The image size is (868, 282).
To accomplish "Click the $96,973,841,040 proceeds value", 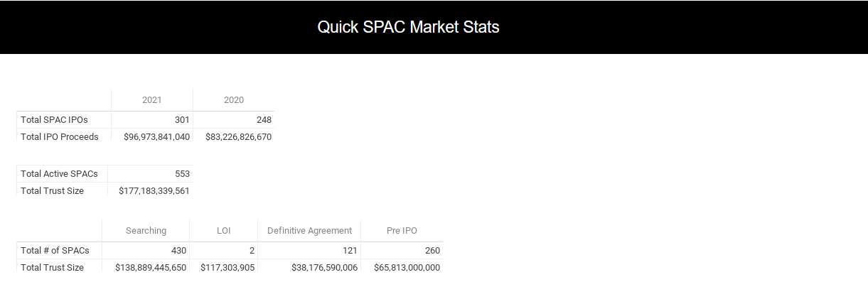I will pyautogui.click(x=156, y=136).
